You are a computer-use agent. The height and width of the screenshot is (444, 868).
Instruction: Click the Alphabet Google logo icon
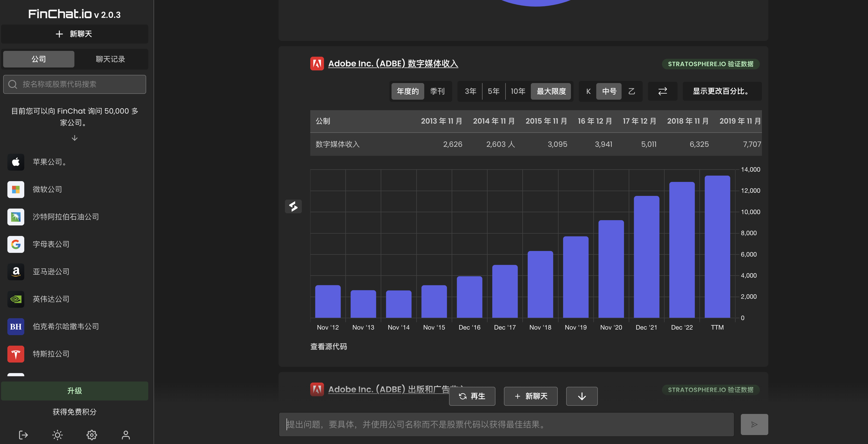click(x=16, y=244)
